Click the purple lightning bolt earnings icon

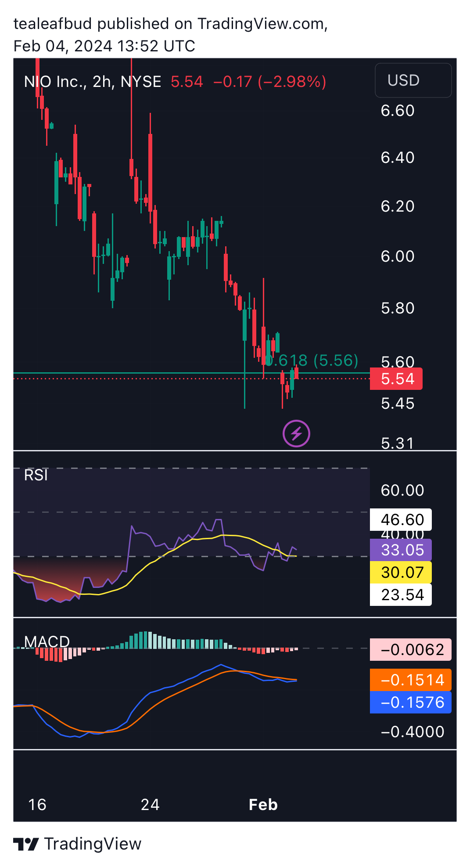pos(296,434)
